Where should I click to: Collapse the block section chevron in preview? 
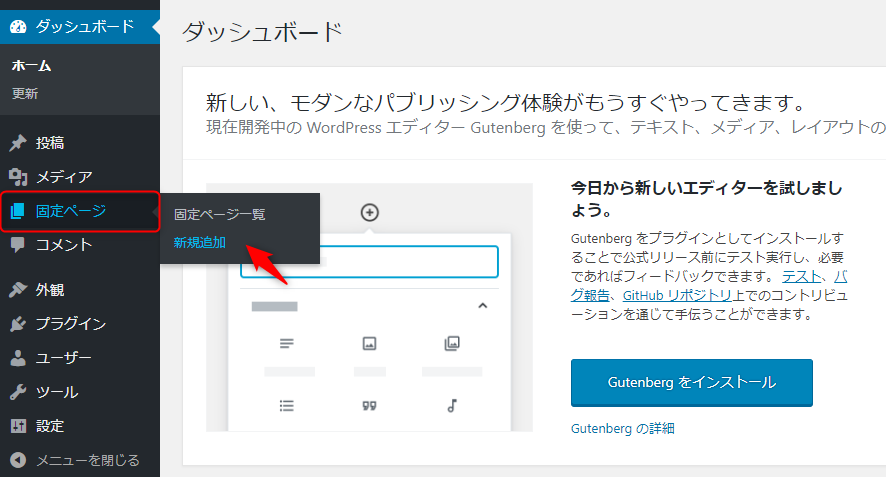point(483,306)
